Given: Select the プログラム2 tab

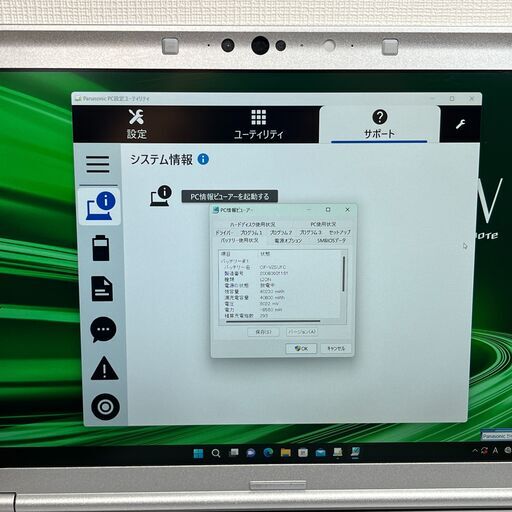Looking at the screenshot, I should [x=281, y=232].
